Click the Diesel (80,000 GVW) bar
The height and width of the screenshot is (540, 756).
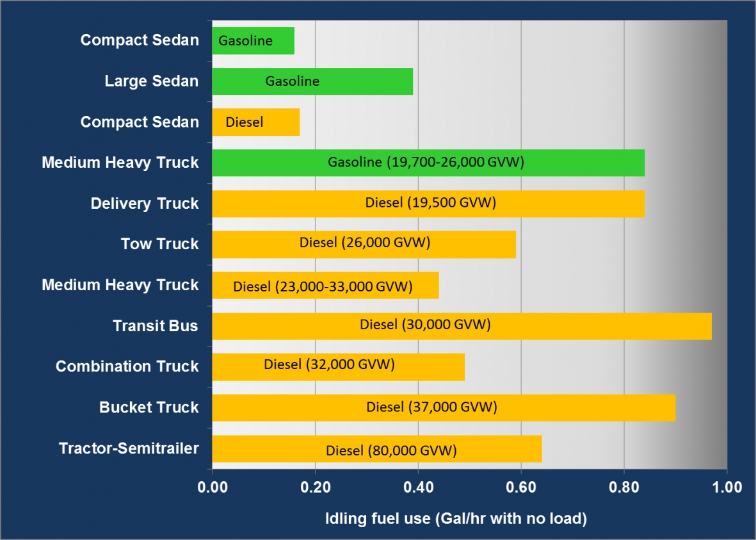(x=376, y=448)
